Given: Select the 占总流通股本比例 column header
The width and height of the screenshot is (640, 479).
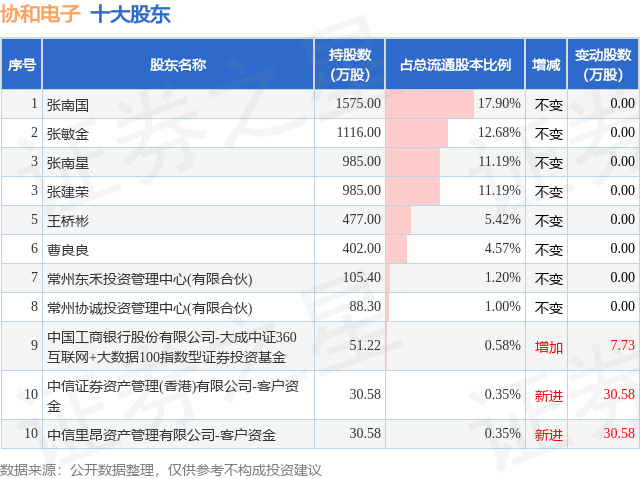Looking at the screenshot, I should (x=455, y=64).
